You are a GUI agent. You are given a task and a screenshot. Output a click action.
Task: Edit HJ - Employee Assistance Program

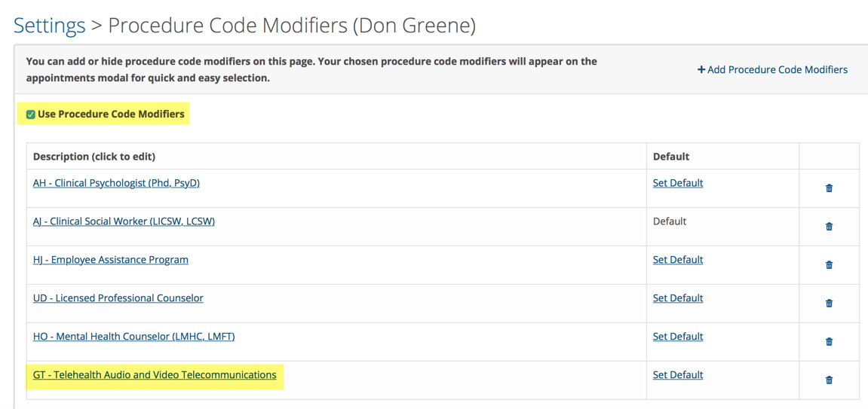[x=111, y=260]
